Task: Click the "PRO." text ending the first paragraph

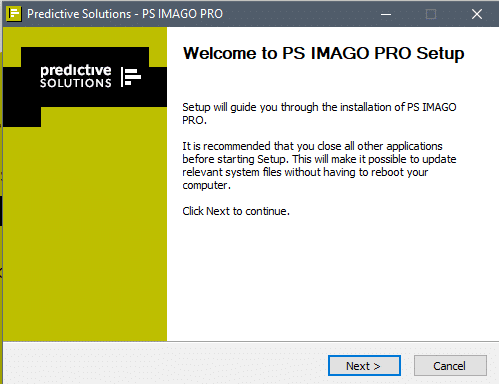Action: point(195,120)
